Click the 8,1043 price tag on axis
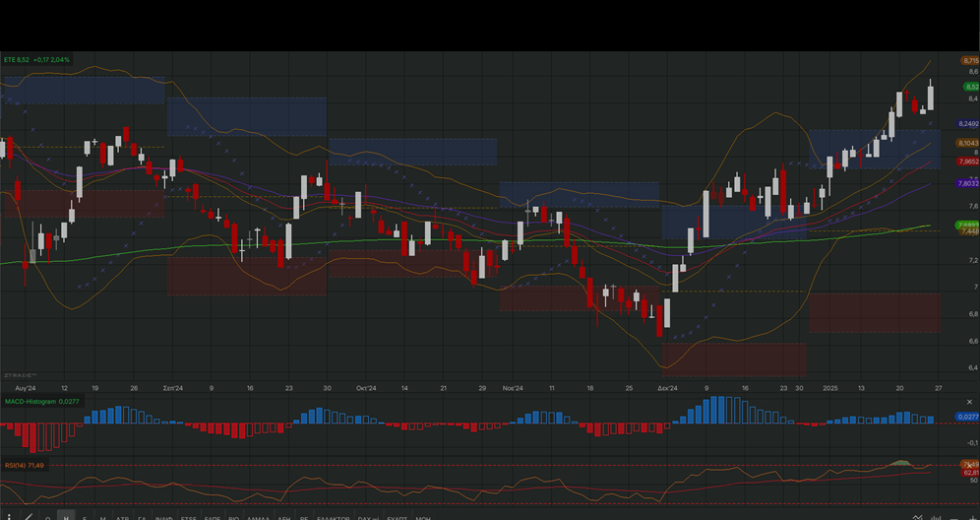This screenshot has width=980, height=520. click(968, 144)
